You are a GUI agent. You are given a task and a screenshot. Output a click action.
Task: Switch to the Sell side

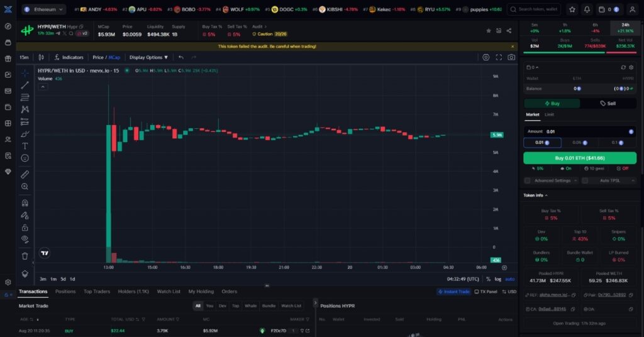(608, 104)
